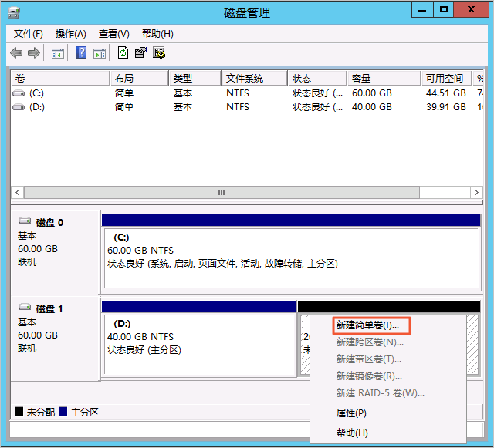Click the green Refresh toolbar icon
The height and width of the screenshot is (448, 494).
[123, 52]
